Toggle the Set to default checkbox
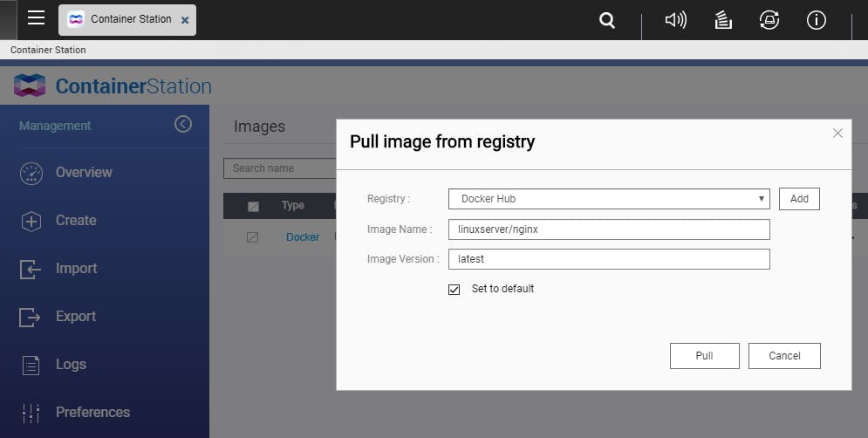This screenshot has width=868, height=438. pyautogui.click(x=454, y=289)
